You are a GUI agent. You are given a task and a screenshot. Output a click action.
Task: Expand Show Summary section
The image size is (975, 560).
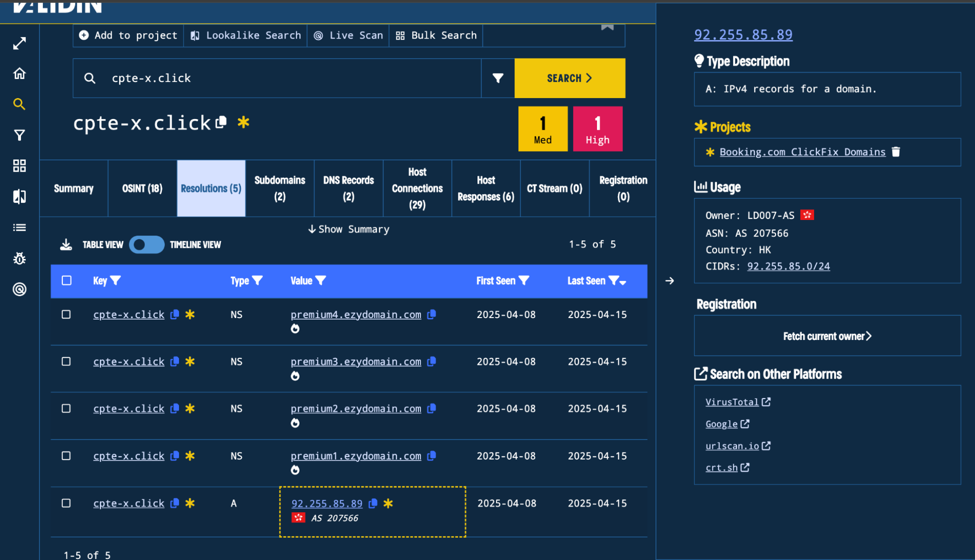(x=349, y=229)
